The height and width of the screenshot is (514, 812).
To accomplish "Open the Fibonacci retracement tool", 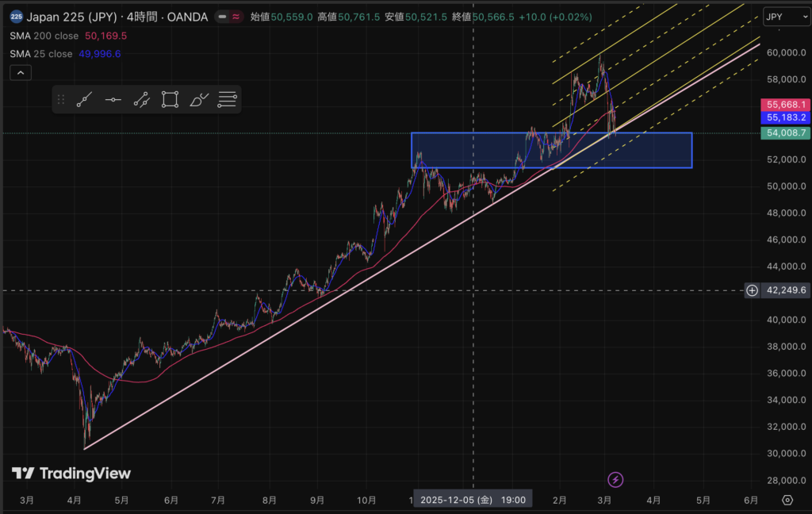I will click(x=228, y=100).
